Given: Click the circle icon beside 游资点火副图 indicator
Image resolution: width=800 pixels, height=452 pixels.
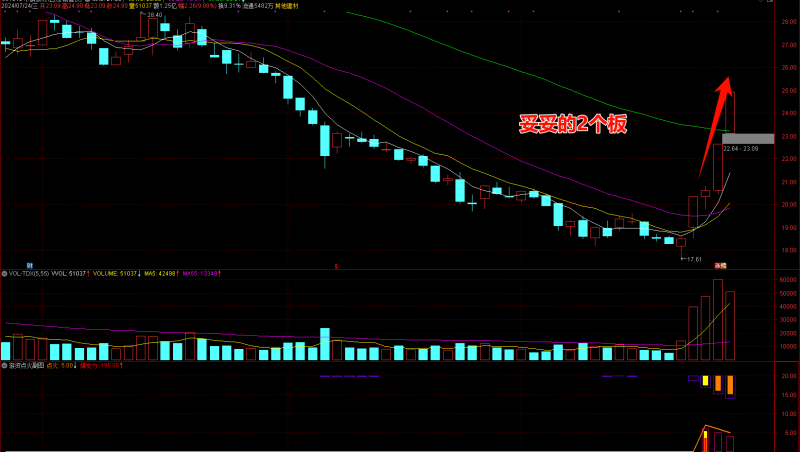Looking at the screenshot, I should (4, 366).
